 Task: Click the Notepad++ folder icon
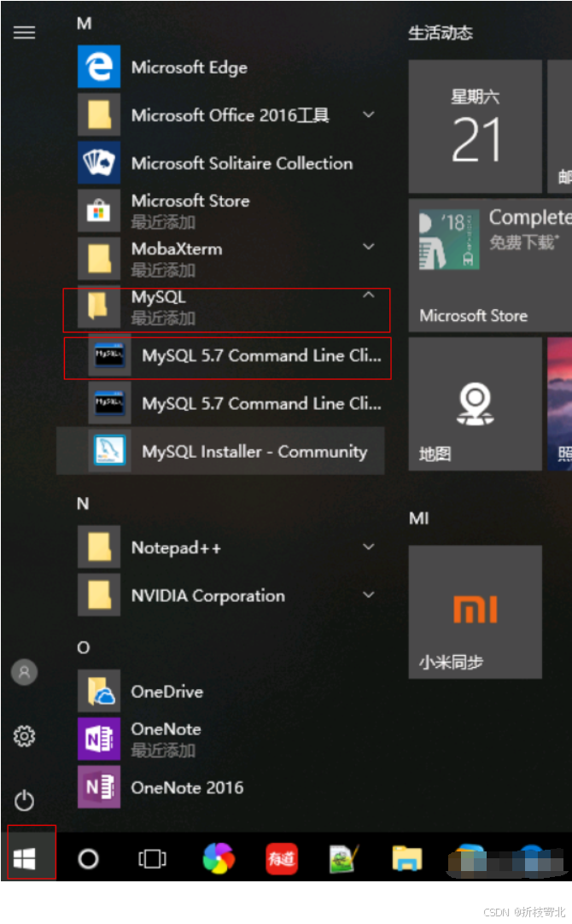(99, 547)
